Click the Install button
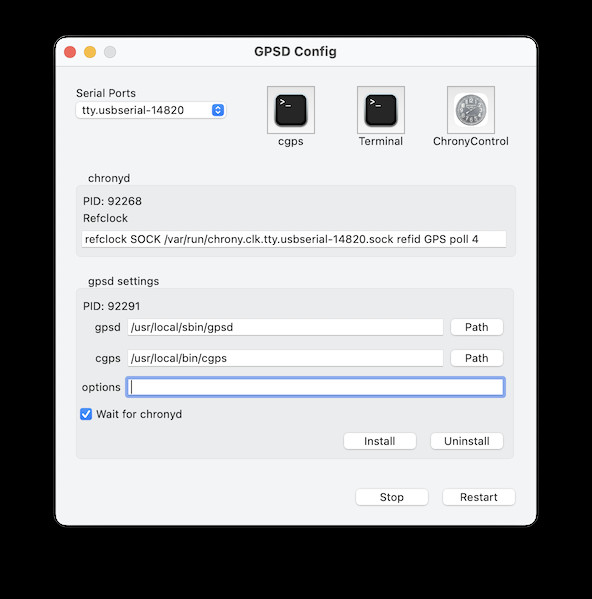 [x=380, y=441]
